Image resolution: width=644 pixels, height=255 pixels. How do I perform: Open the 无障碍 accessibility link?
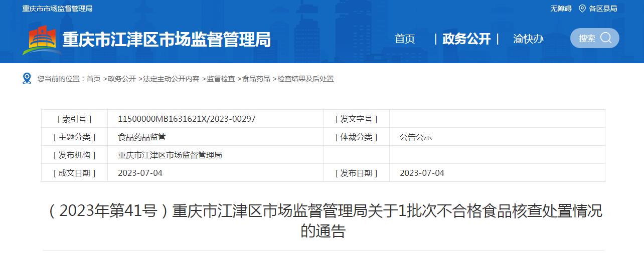click(561, 9)
